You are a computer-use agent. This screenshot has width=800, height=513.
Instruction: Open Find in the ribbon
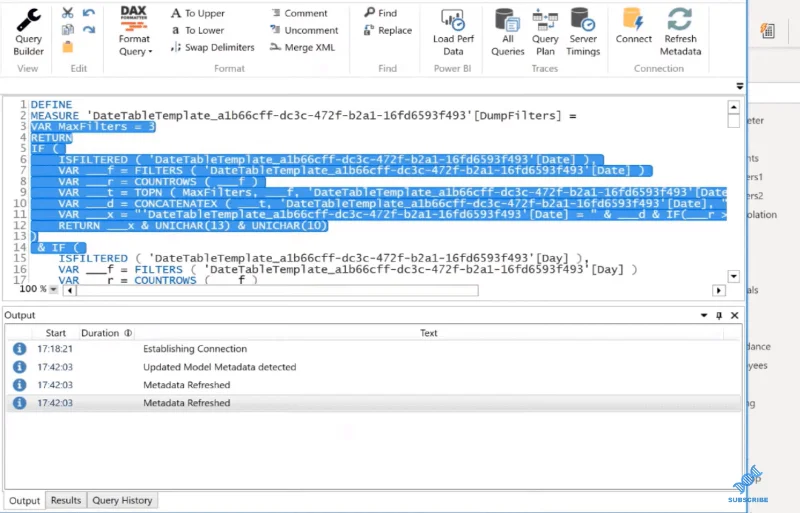[381, 13]
